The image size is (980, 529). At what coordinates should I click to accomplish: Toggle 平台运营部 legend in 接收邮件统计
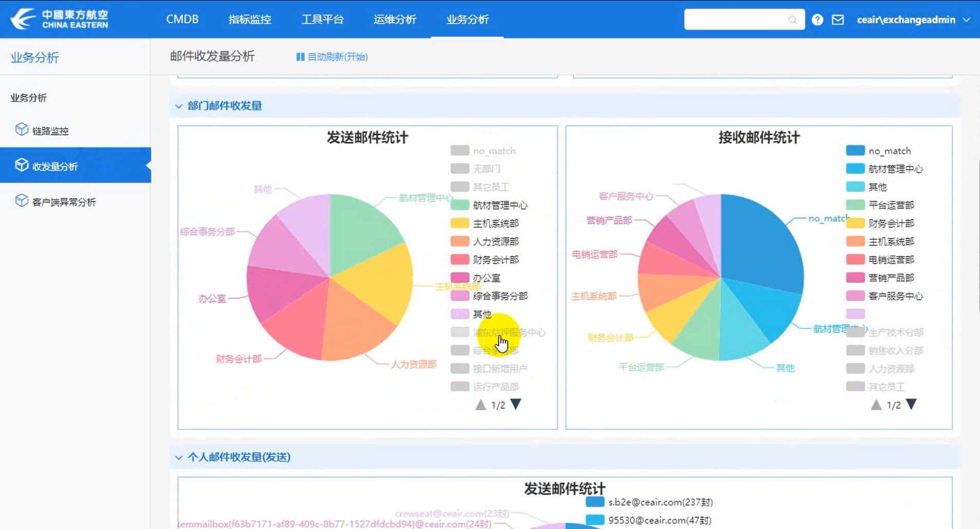pyautogui.click(x=880, y=205)
